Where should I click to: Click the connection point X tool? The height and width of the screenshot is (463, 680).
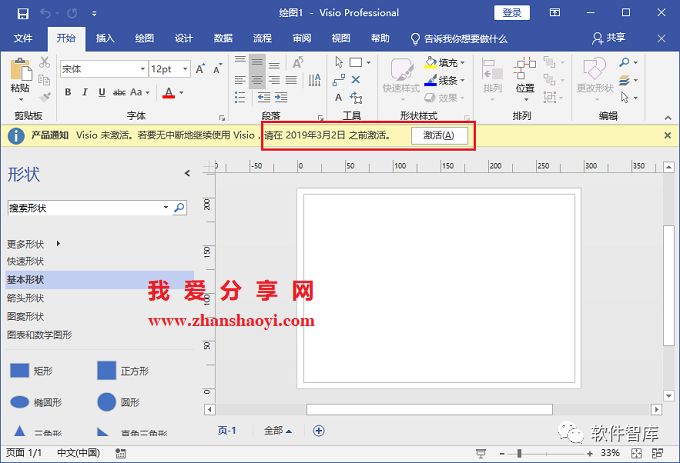(356, 80)
